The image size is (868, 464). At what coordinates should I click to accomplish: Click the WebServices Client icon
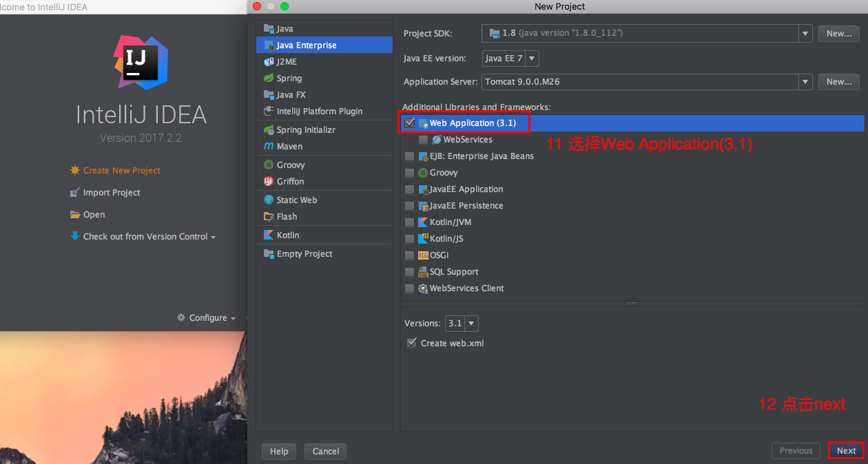[x=423, y=288]
